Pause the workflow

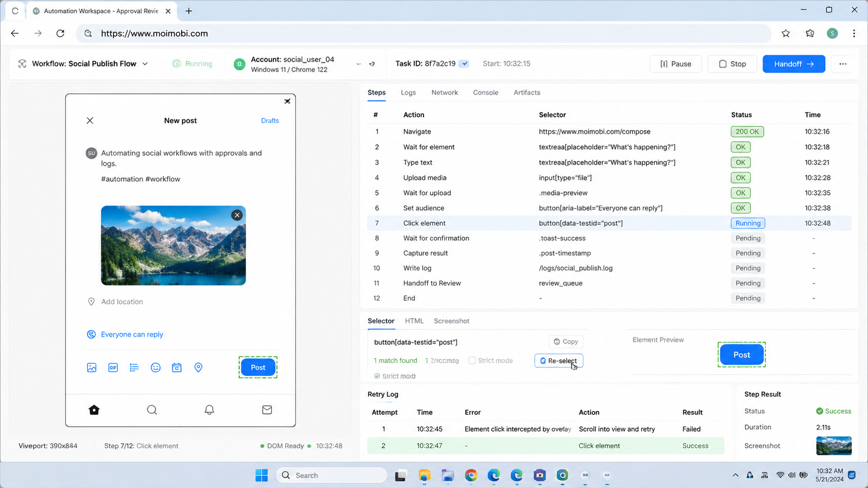[x=675, y=64]
